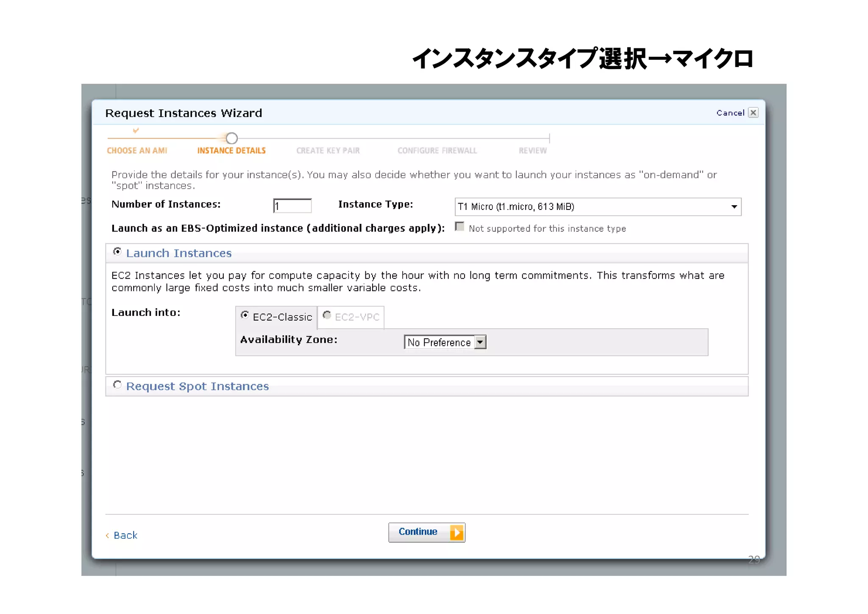Click the orange arrow on Continue button
This screenshot has width=868, height=614.
coord(456,533)
